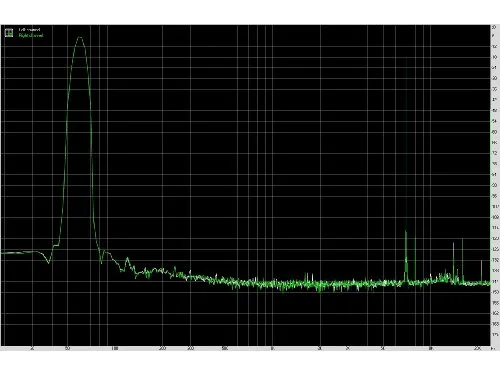500x375 pixels.
Task: Click the bottommost value on the dB scale
Action: (x=495, y=334)
